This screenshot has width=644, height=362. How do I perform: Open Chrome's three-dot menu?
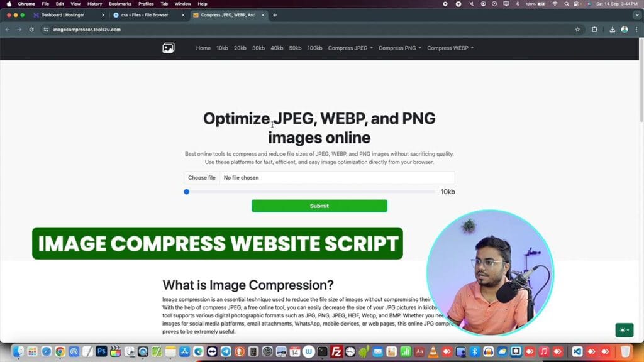(x=636, y=29)
